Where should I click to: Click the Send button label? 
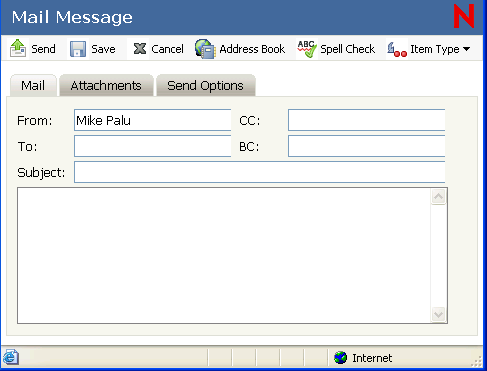(x=43, y=49)
